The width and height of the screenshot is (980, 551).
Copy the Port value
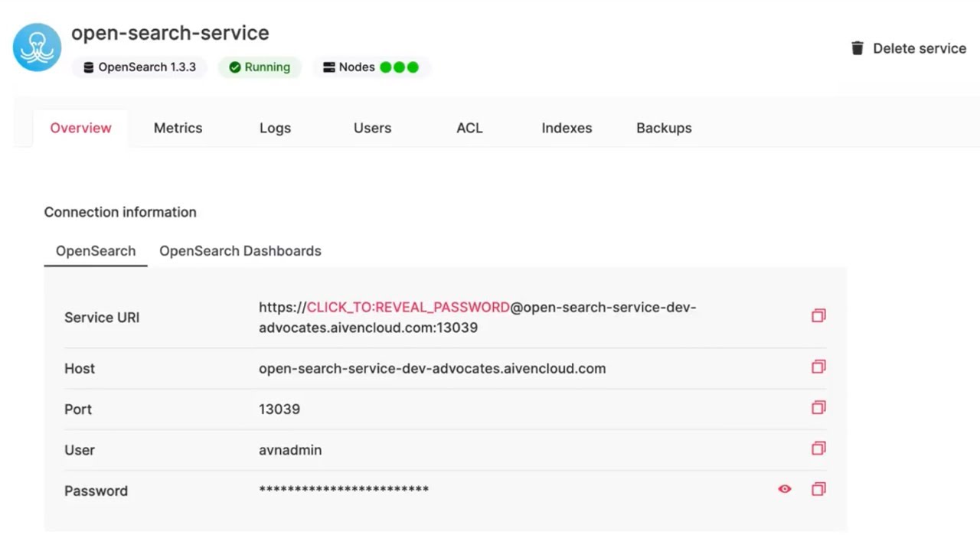point(818,407)
